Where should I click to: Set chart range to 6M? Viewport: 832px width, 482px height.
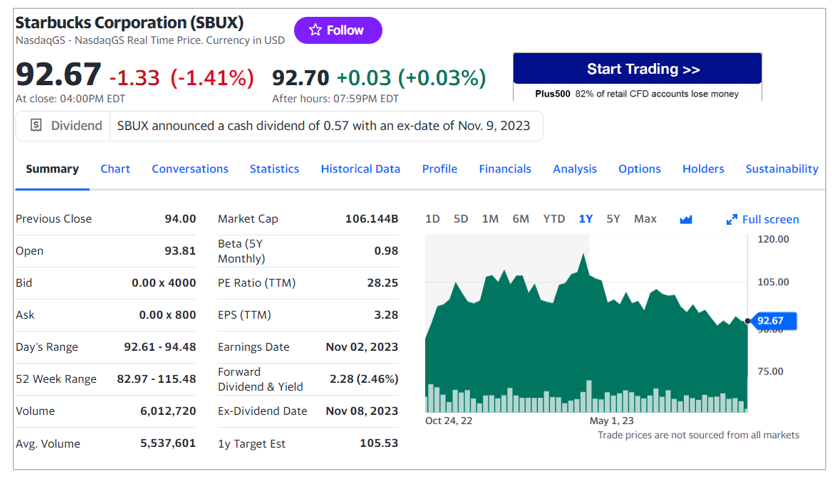(521, 219)
